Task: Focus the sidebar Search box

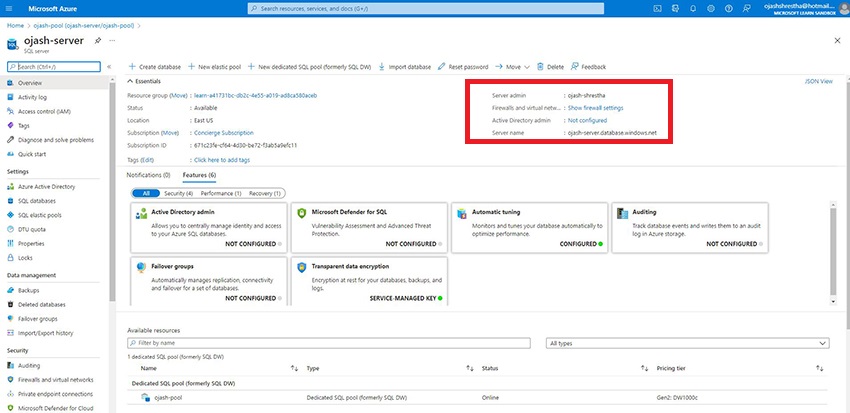Action: tap(54, 67)
